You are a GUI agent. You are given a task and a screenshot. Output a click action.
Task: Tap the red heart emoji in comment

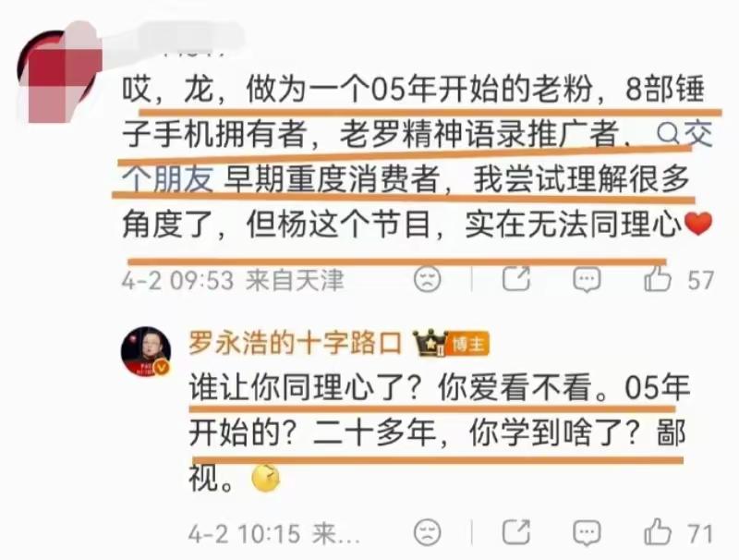tap(698, 224)
